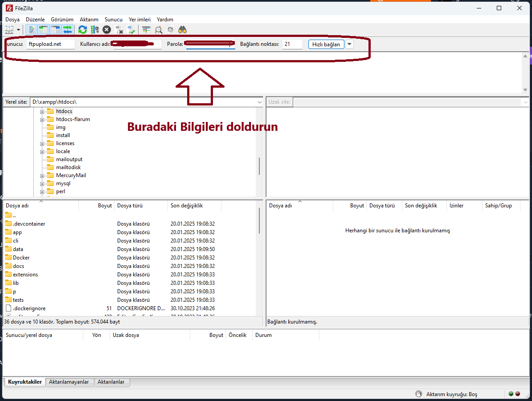Select the img folder in tree

tap(61, 127)
